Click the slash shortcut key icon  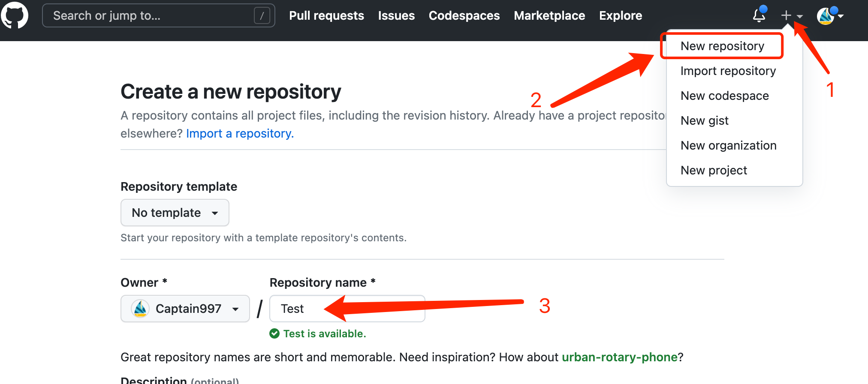coord(262,16)
